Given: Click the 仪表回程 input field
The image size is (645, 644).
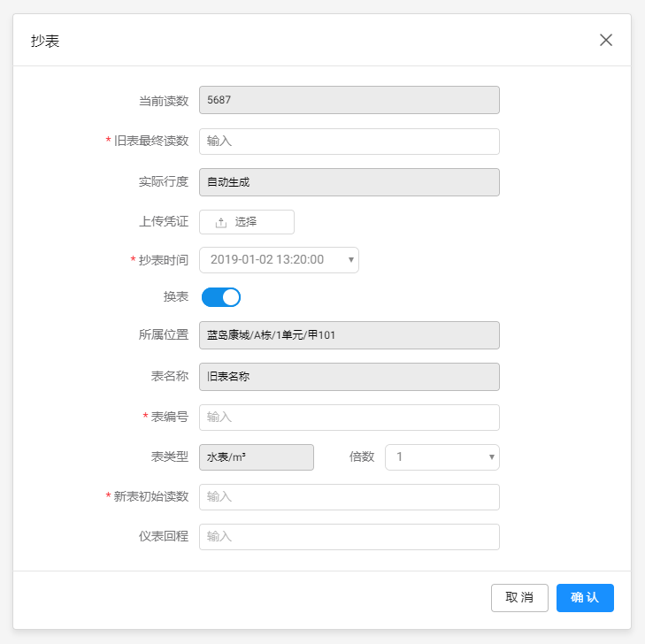Looking at the screenshot, I should pyautogui.click(x=349, y=537).
